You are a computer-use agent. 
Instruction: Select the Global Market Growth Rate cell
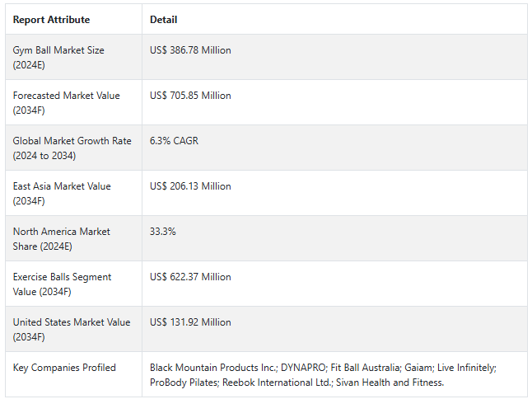[72, 148]
